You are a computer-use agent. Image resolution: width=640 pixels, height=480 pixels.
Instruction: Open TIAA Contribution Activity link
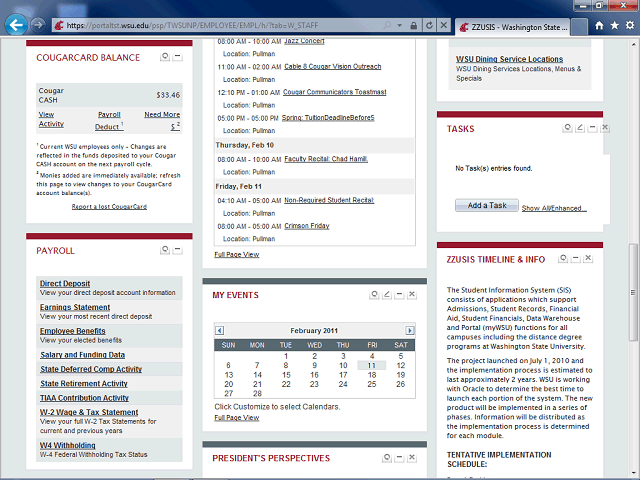pyautogui.click(x=84, y=398)
